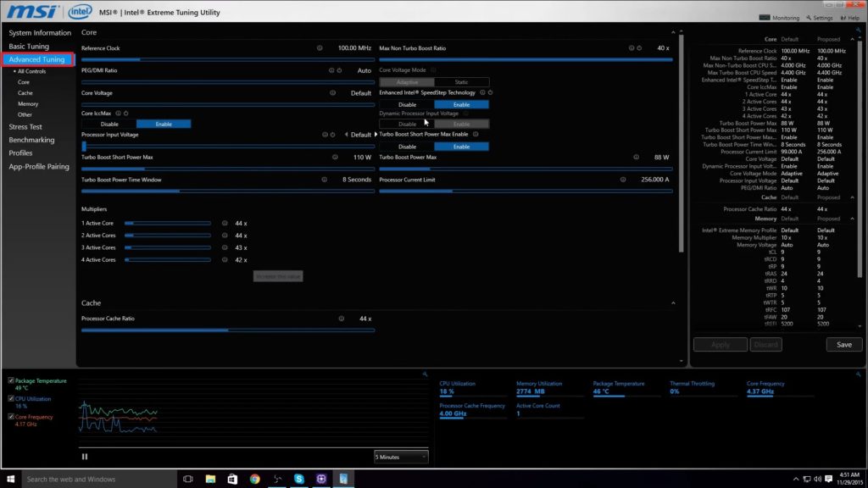
Task: Pause the monitoring graph
Action: [x=85, y=457]
